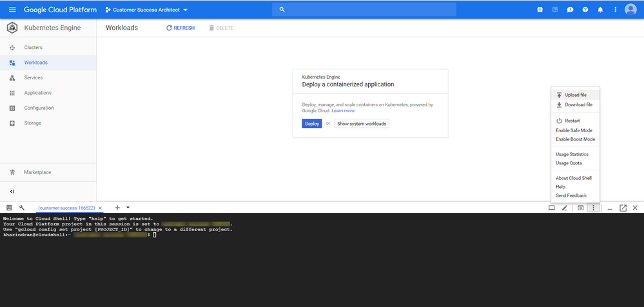Expand the new session dropdown arrow
The height and width of the screenshot is (307, 644).
click(128, 208)
